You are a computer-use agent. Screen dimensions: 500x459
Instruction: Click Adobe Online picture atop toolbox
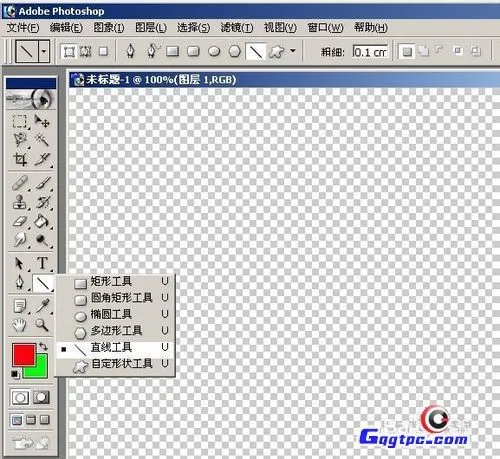[x=31, y=99]
